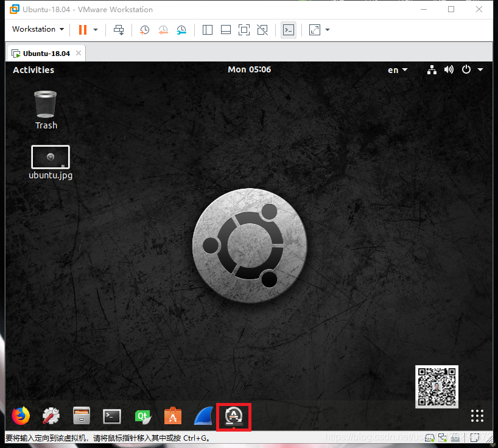Click the hard disk status icon
The image size is (498, 448).
pyautogui.click(x=430, y=438)
